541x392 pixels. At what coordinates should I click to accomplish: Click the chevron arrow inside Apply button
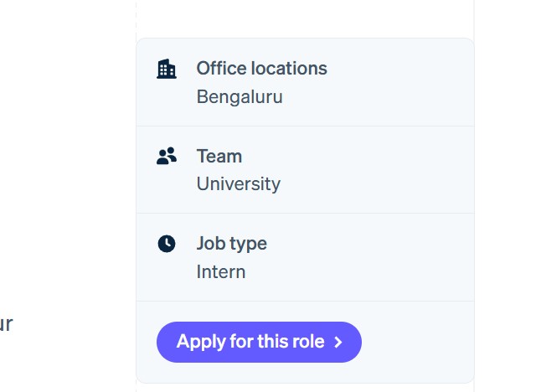338,342
